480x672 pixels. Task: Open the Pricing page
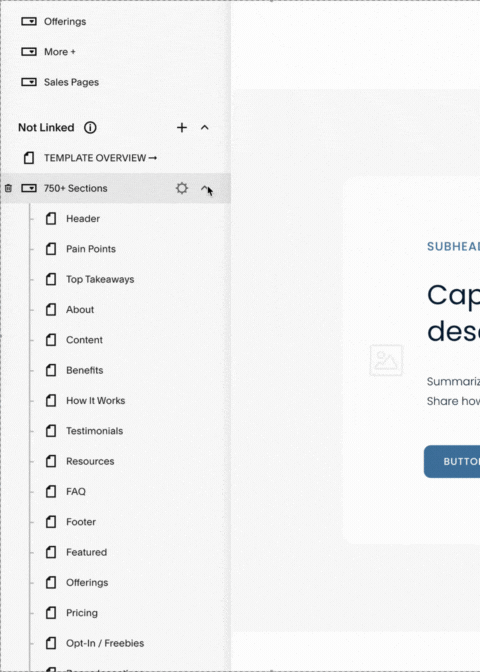point(81,613)
